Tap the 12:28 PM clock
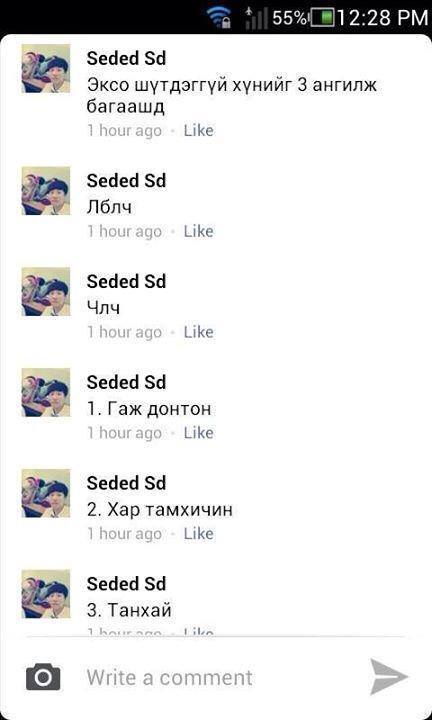The height and width of the screenshot is (720, 432). (x=384, y=18)
